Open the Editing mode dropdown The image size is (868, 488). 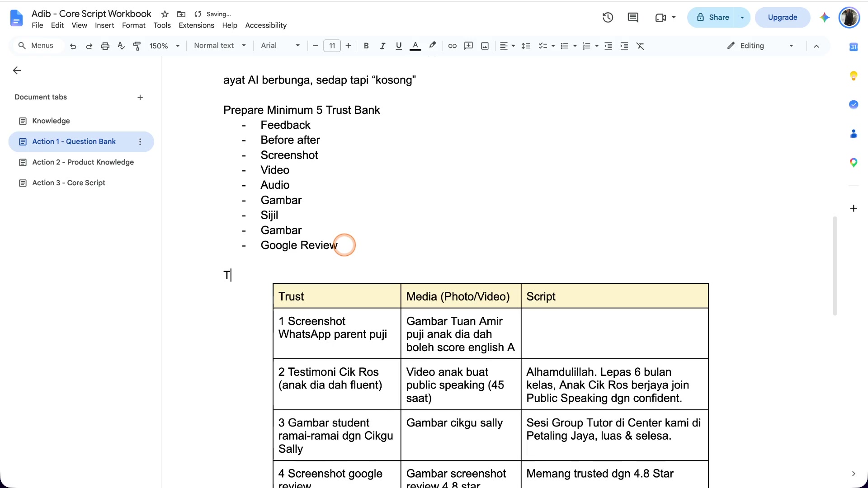click(x=760, y=46)
